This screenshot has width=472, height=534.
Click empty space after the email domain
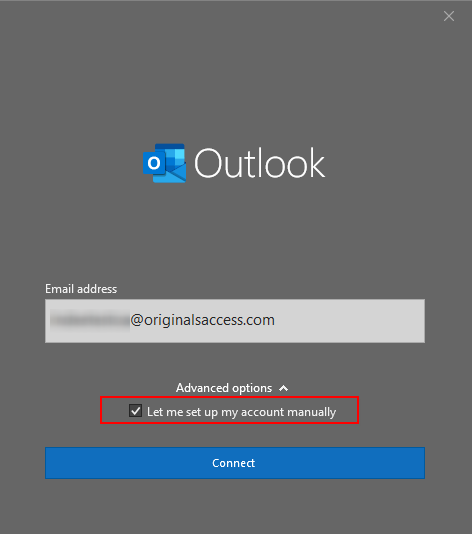coord(349,321)
